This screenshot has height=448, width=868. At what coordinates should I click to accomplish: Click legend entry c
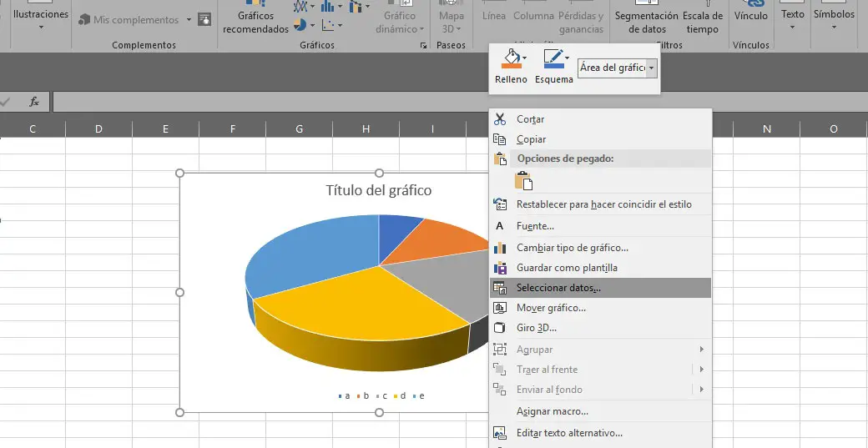[381, 395]
